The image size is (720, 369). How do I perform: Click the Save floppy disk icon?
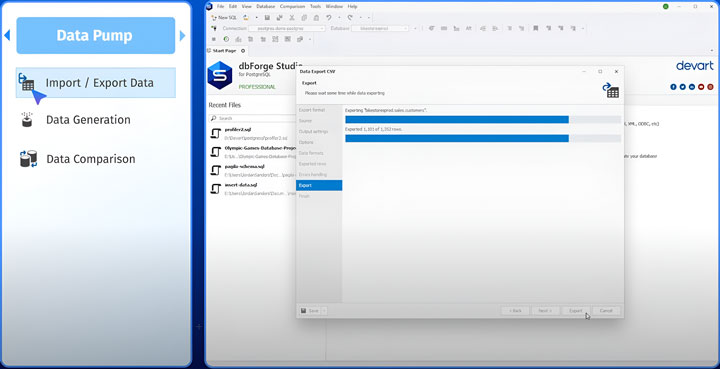click(x=267, y=17)
